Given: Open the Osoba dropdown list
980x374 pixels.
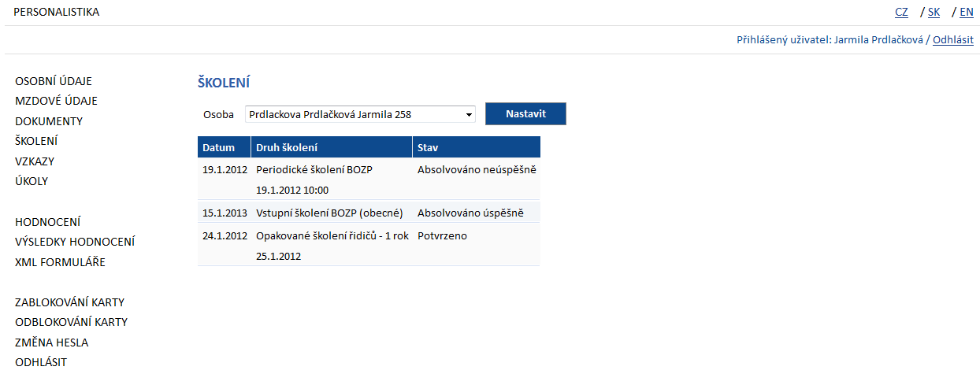Looking at the screenshot, I should (x=360, y=114).
